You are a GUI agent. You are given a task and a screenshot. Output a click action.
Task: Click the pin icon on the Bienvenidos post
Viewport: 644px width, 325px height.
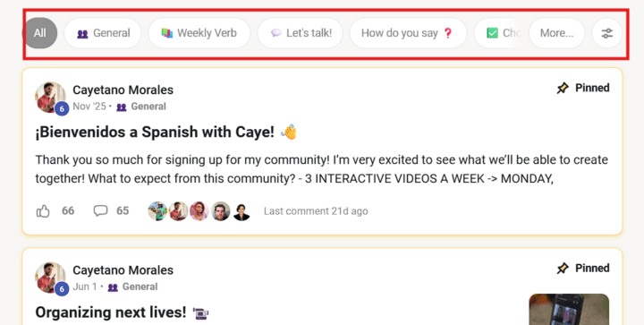point(563,88)
